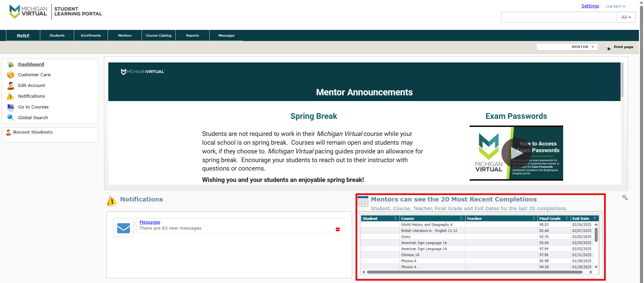Image resolution: width=644 pixels, height=283 pixels.
Task: Open the Edit Account link
Action: click(32, 86)
